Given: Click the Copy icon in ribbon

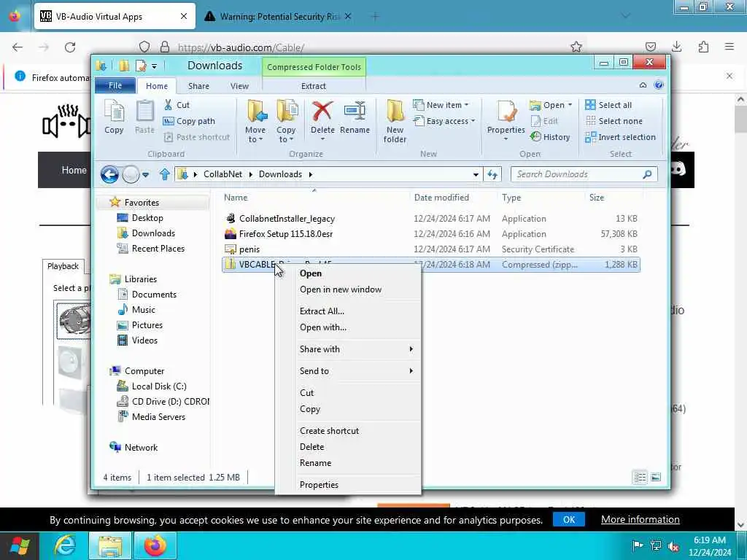Looking at the screenshot, I should (114, 117).
